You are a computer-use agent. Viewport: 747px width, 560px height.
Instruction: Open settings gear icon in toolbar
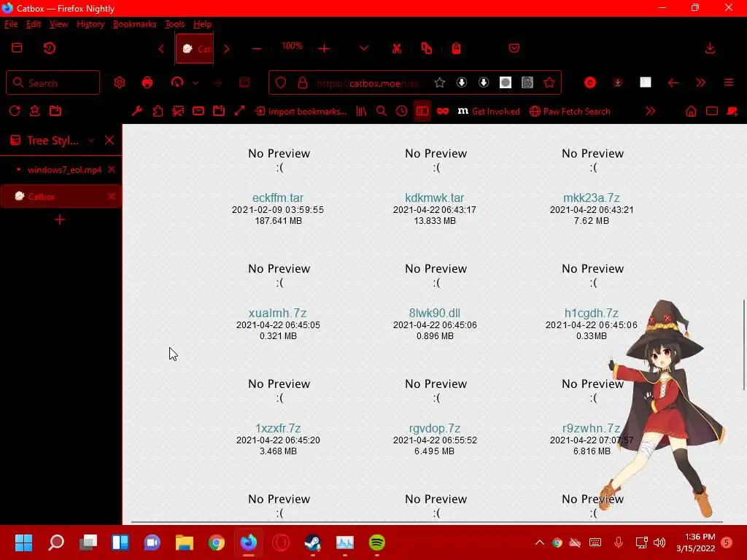tap(119, 82)
